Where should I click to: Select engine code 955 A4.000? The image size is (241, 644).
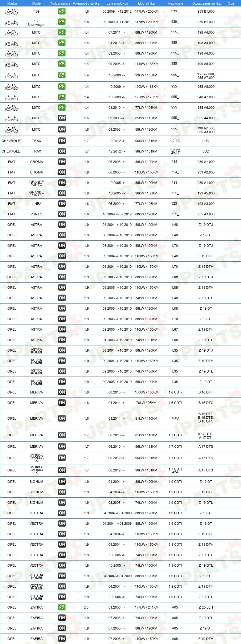pyautogui.click(x=206, y=118)
